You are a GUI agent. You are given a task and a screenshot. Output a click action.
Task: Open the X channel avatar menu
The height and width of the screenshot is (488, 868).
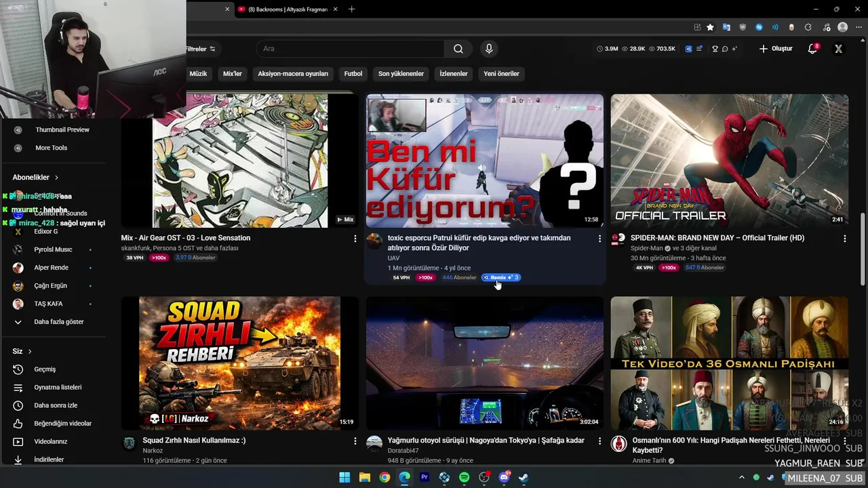tap(839, 49)
